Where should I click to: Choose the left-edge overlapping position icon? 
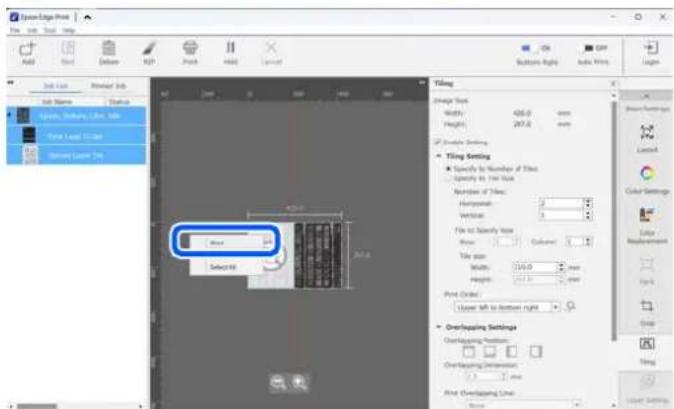tap(512, 352)
